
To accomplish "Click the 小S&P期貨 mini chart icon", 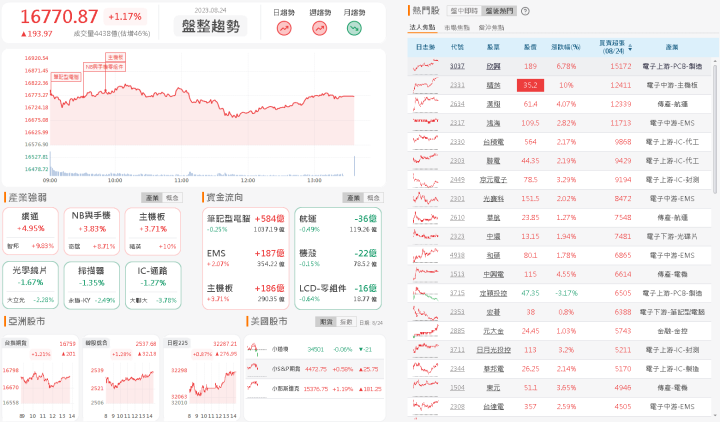I will tap(256, 369).
